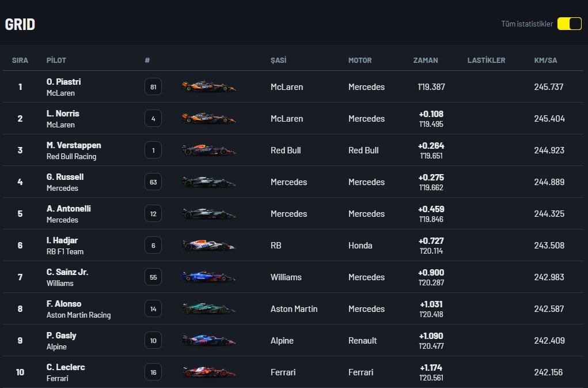Click Leclerc's red Ferrari car image

click(x=209, y=372)
